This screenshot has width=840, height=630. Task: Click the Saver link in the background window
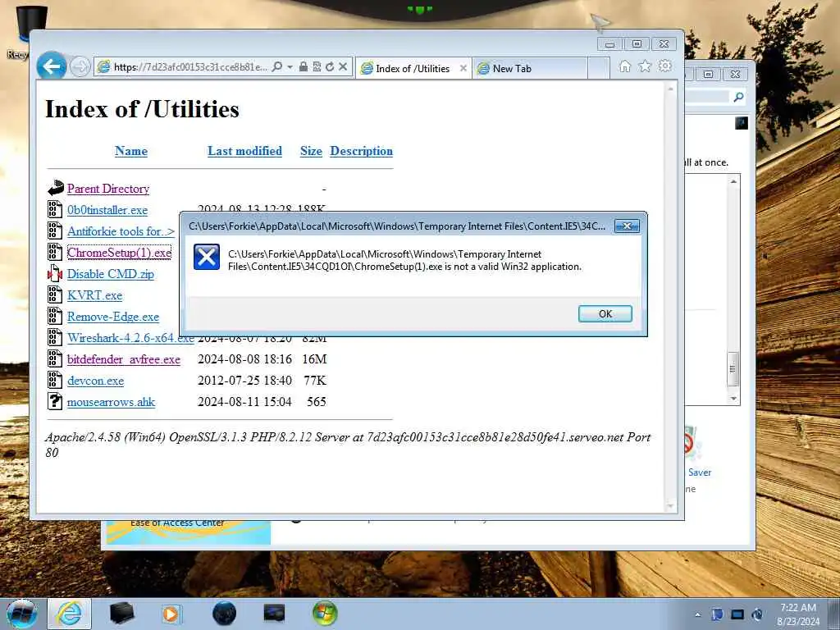click(700, 472)
